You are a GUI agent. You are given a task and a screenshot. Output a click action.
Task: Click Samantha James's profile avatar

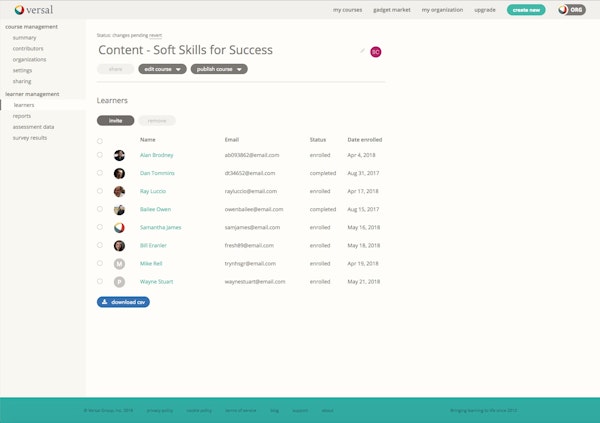click(x=119, y=227)
